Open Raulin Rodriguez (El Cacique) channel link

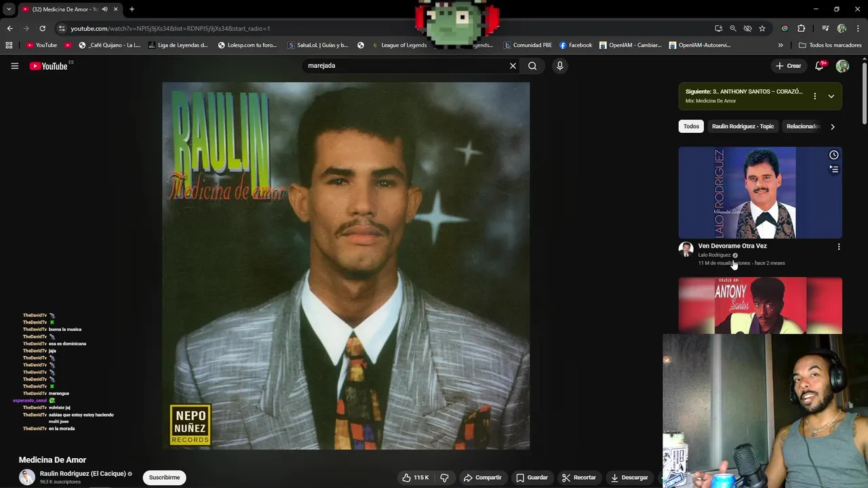[x=83, y=474]
